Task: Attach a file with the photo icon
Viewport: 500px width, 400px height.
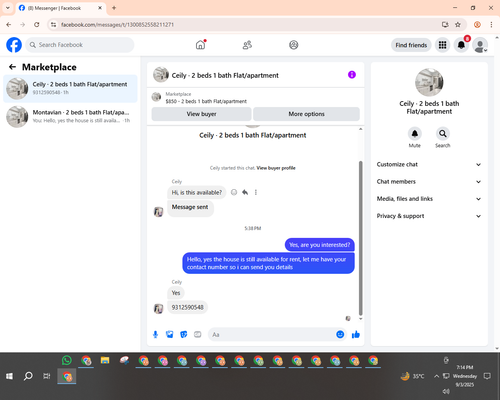Action: point(170,334)
